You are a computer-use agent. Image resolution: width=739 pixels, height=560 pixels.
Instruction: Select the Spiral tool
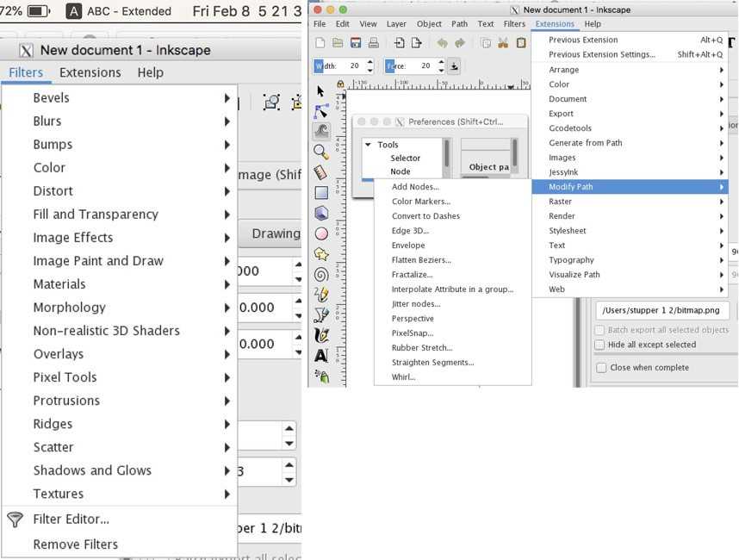[x=321, y=274]
